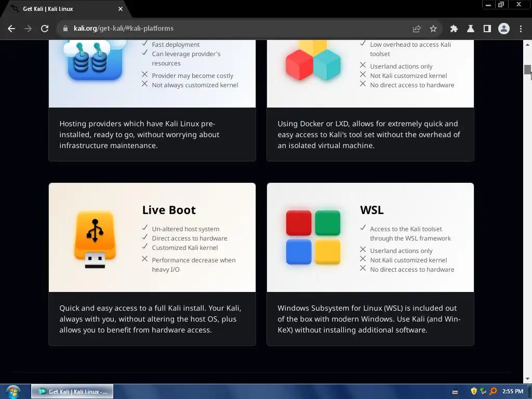The width and height of the screenshot is (532, 399).
Task: Show the 2:55 PM system clock
Action: (x=513, y=391)
